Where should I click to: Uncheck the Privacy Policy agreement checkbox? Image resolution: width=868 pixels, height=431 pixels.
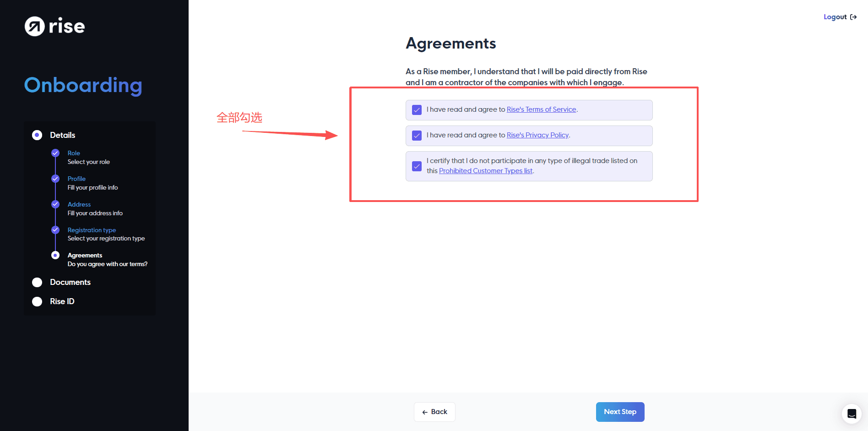[417, 136]
